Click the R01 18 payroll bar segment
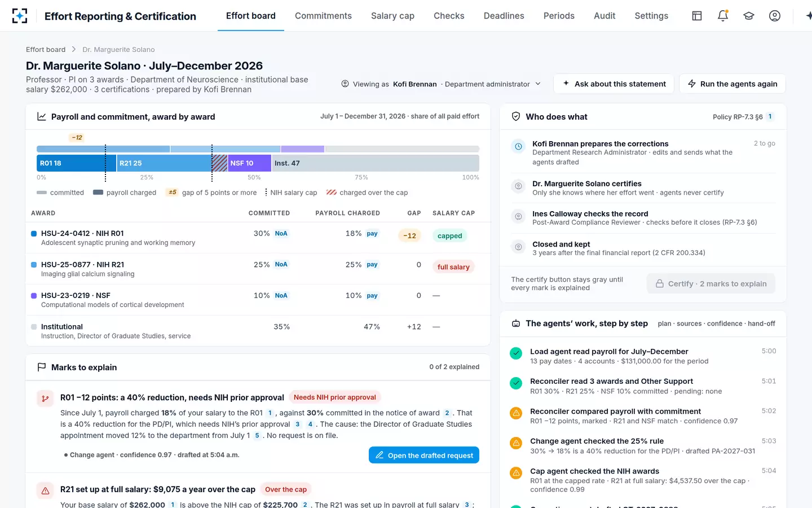 pos(76,163)
